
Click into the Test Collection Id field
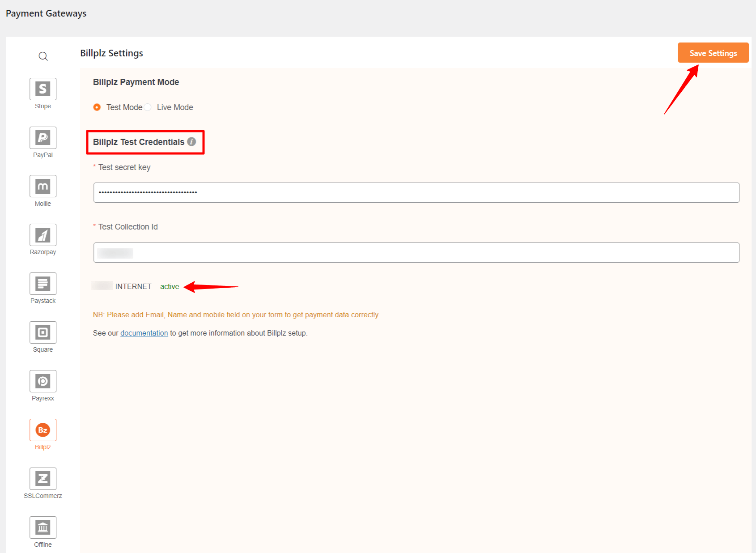point(416,252)
